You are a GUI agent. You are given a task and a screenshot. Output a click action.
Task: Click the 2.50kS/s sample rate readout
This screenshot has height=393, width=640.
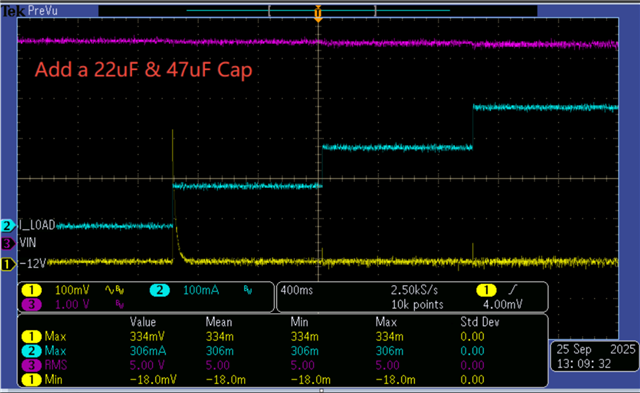(x=414, y=290)
